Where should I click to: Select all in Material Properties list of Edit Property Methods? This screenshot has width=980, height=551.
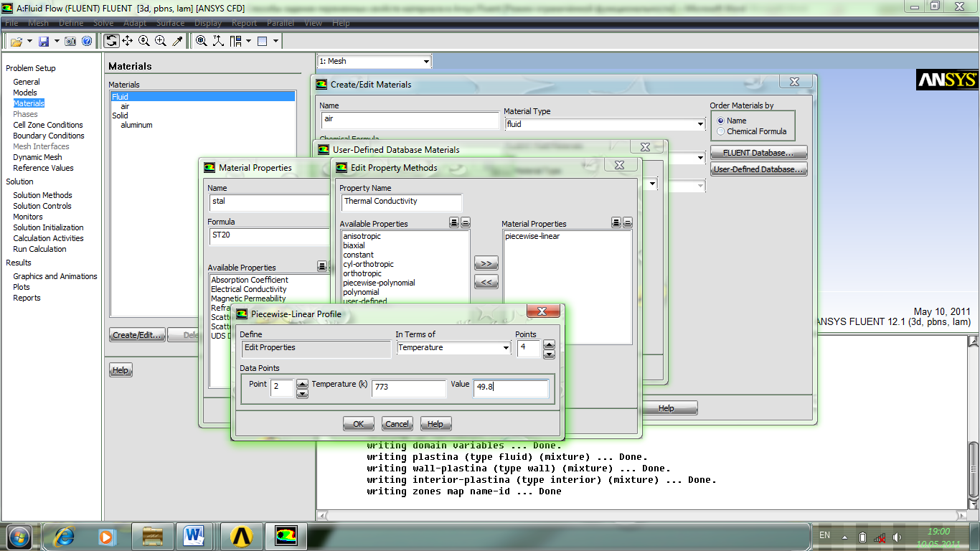click(616, 223)
